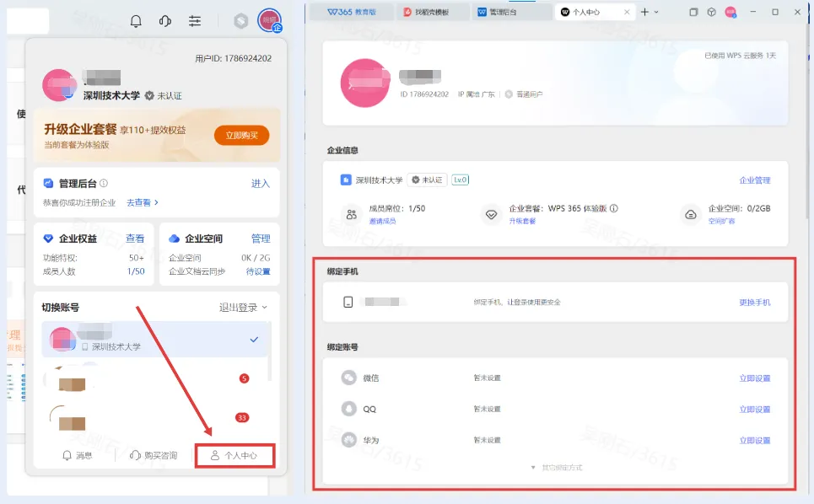Viewport: 814px width, 504px height.
Task: Click the orange 立即购买 button
Action: coord(241,136)
